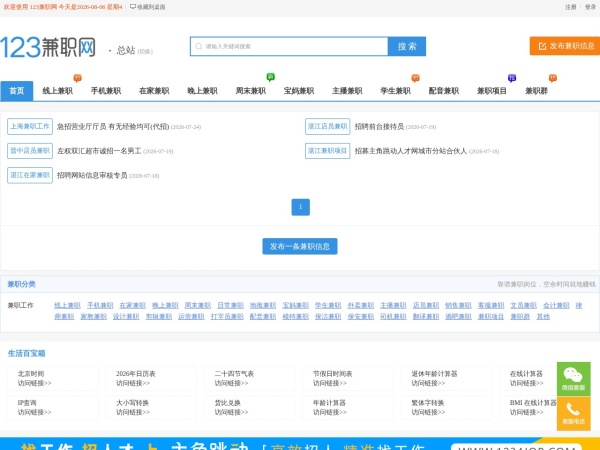Image resolution: width=600 pixels, height=450 pixels.
Task: Open 外卖兼职 category link
Action: (x=360, y=305)
